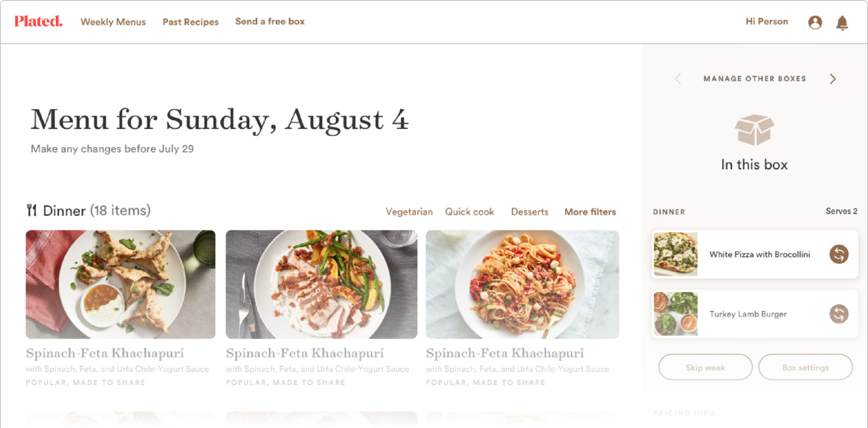This screenshot has height=428, width=868.
Task: Go to the previous box arrow
Action: click(x=677, y=79)
